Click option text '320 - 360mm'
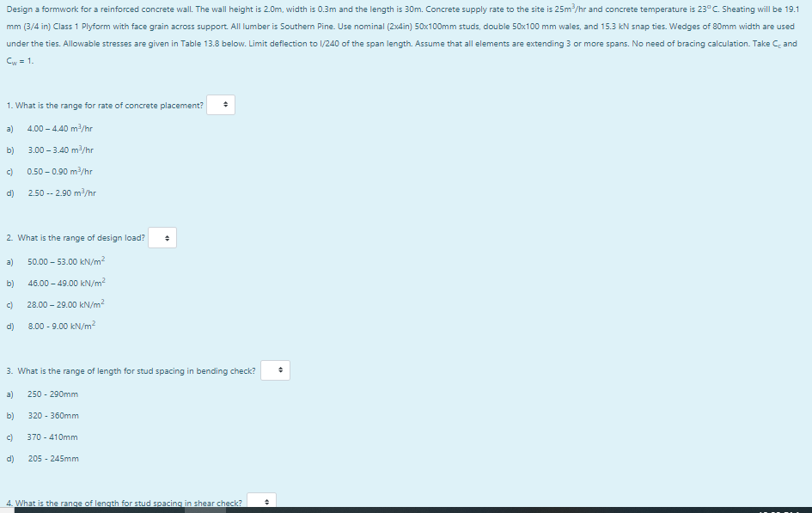The image size is (812, 513). tap(53, 416)
